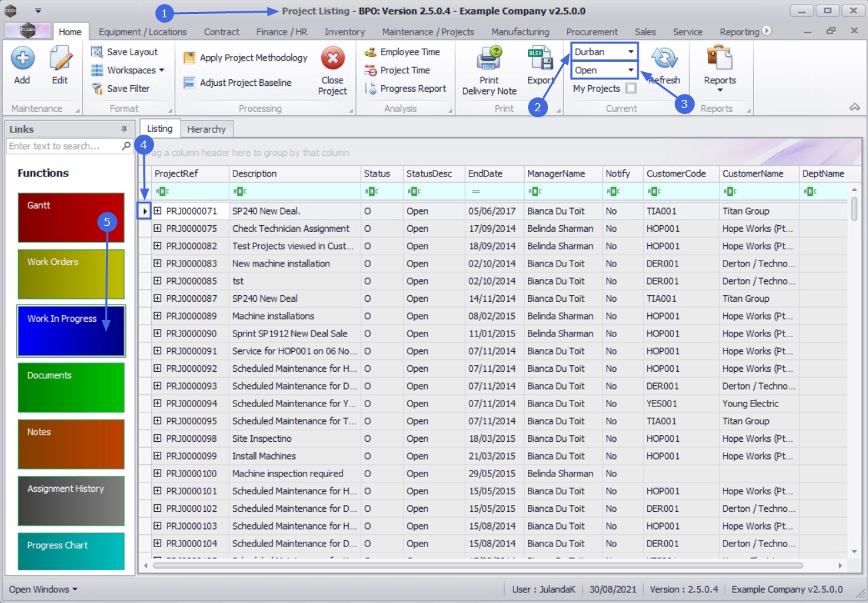Open the Maintenance / Projects tab
868x603 pixels.
429,31
